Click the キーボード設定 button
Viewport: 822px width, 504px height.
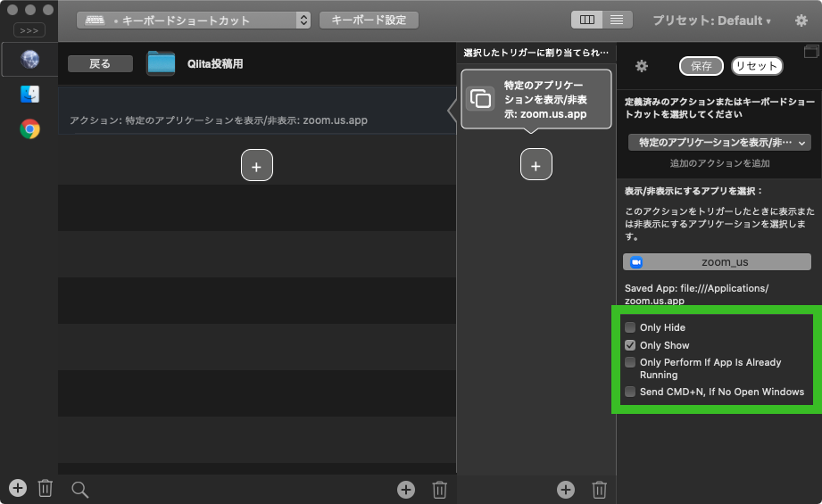369,20
